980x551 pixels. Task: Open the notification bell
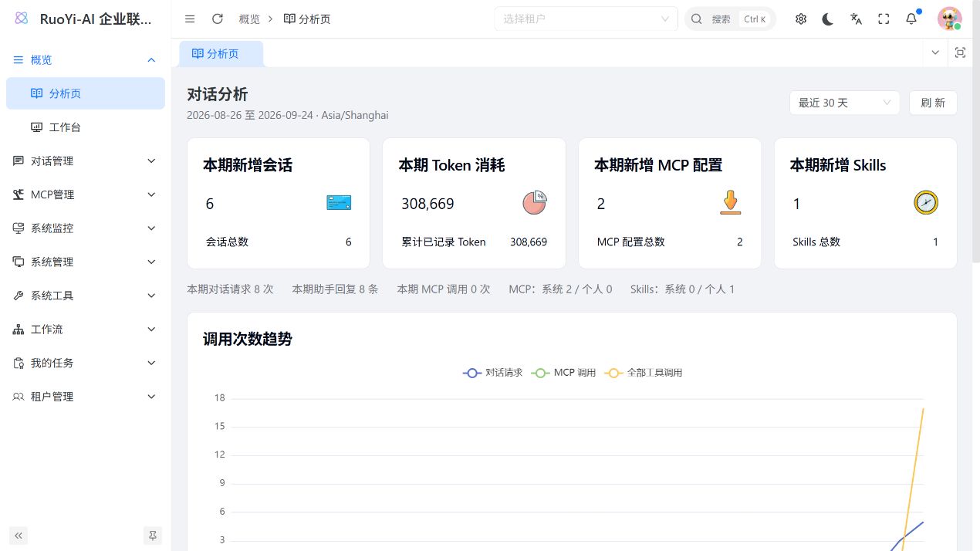(x=911, y=19)
